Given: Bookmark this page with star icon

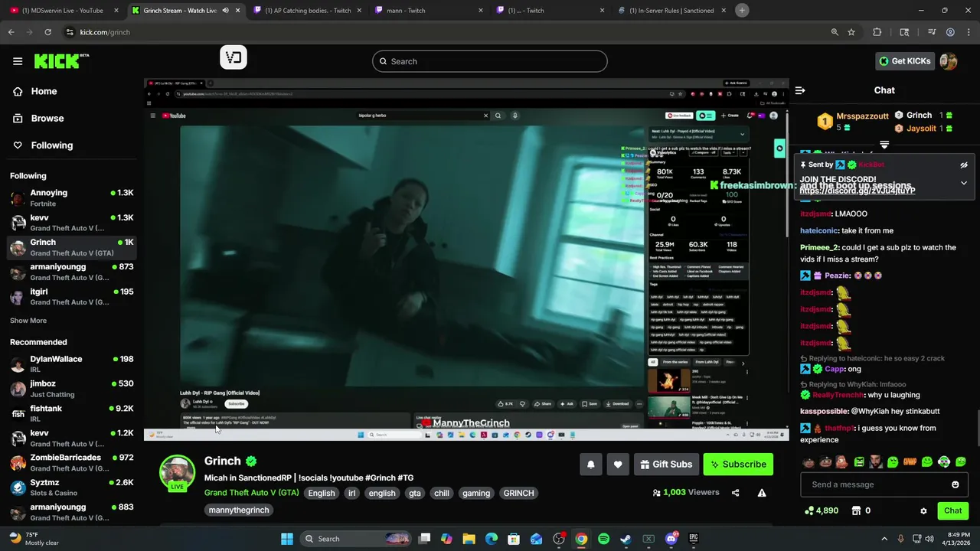Looking at the screenshot, I should click(851, 32).
